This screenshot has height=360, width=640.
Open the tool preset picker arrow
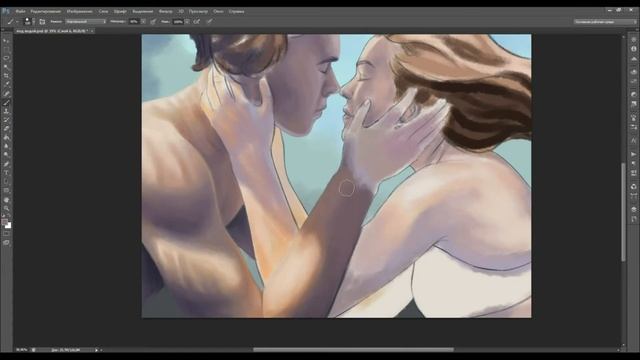(x=17, y=22)
